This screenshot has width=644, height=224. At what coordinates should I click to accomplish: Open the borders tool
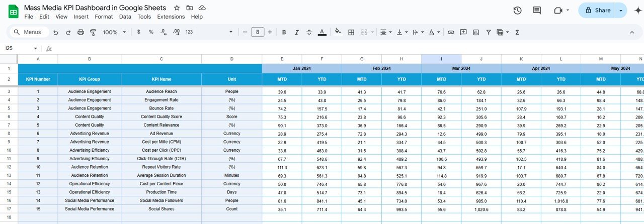(x=351, y=32)
